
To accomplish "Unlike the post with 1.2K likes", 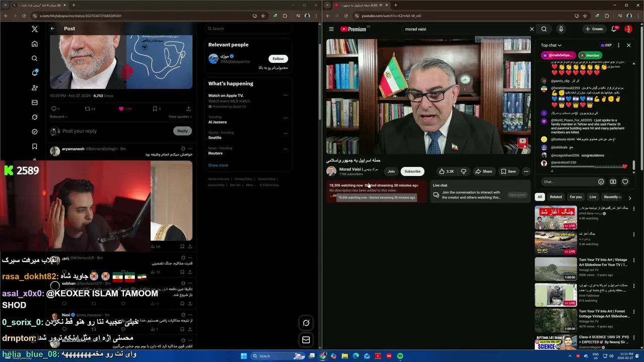I will tap(121, 109).
